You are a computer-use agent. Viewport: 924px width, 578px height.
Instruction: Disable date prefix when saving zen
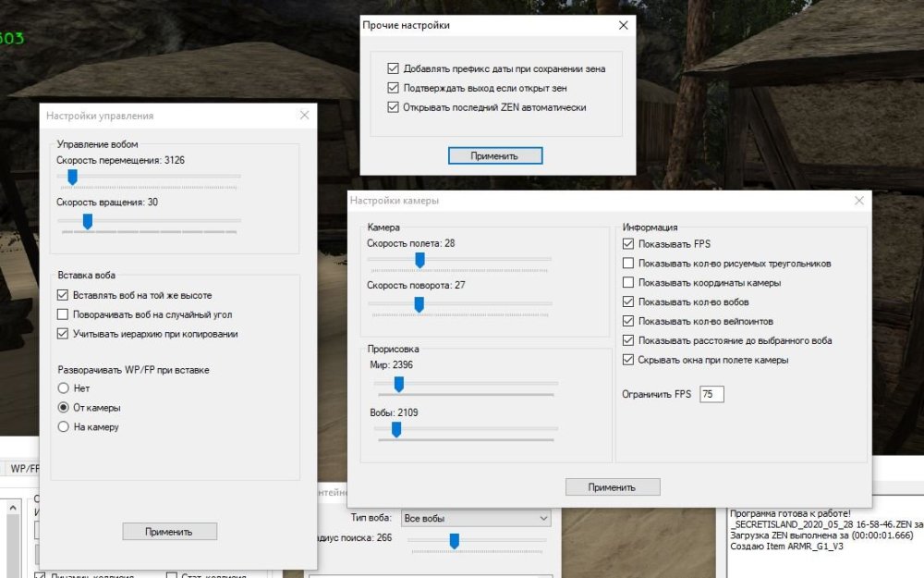pyautogui.click(x=394, y=68)
